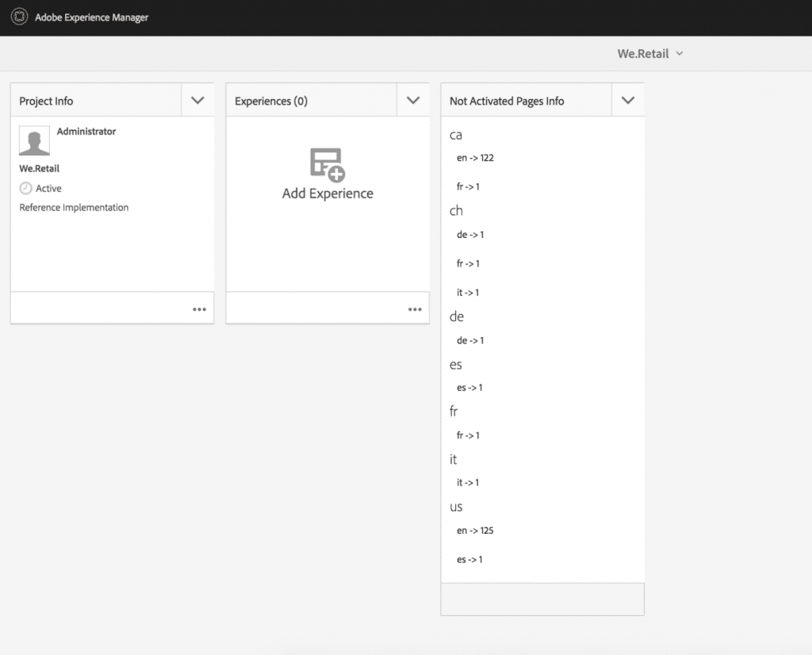
Task: Click the 'it -> 1' entry under it heading
Action: 468,483
